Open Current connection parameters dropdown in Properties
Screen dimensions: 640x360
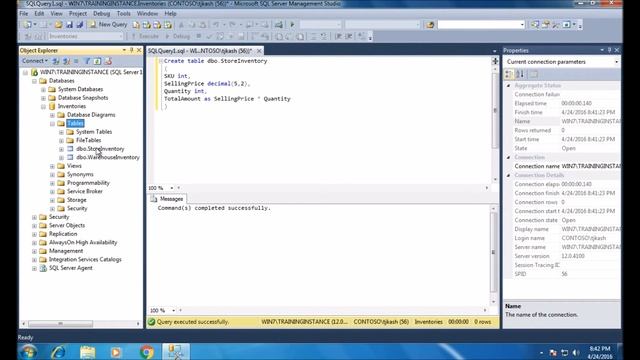click(616, 62)
